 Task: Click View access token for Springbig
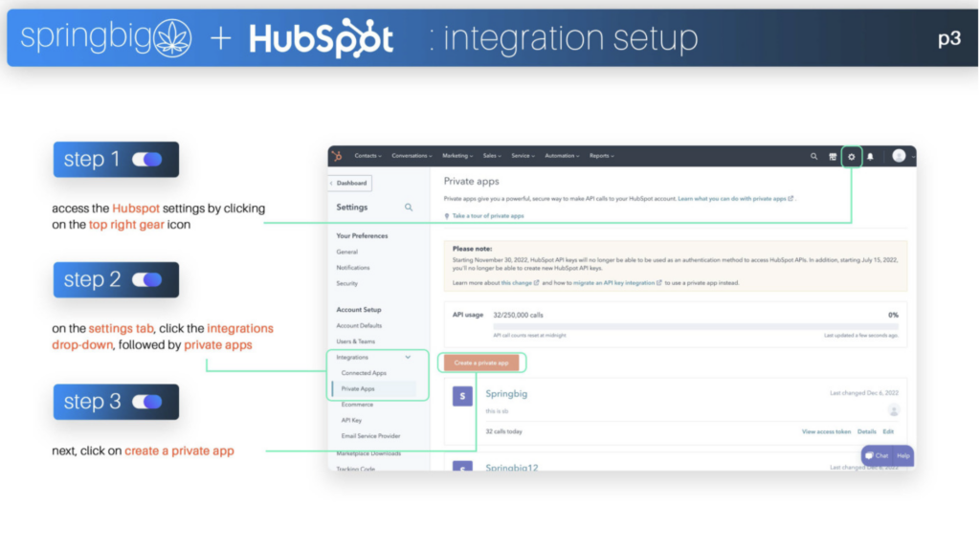click(x=826, y=432)
